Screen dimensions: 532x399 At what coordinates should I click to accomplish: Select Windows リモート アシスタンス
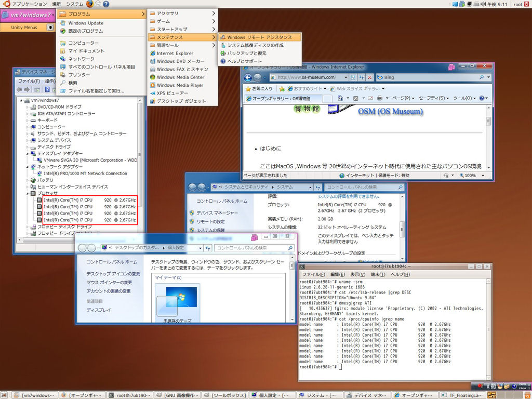260,37
